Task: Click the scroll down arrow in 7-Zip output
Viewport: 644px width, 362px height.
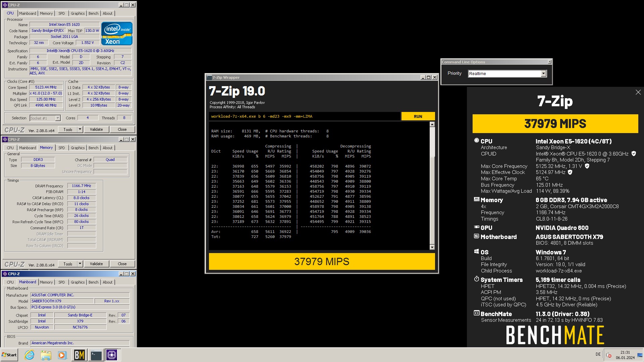Action: click(432, 247)
